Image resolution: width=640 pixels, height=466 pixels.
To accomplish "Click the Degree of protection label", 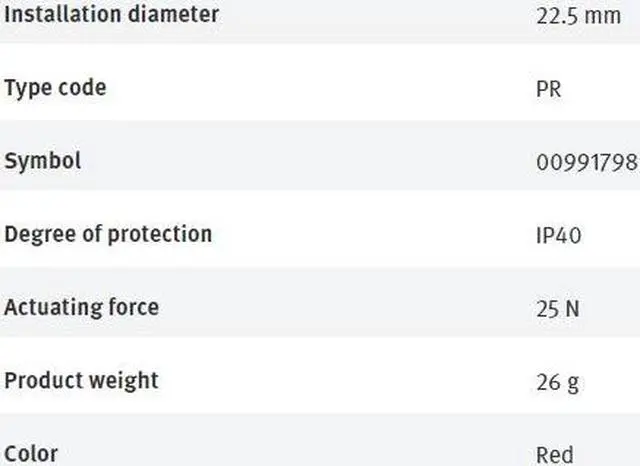I will [x=108, y=234].
